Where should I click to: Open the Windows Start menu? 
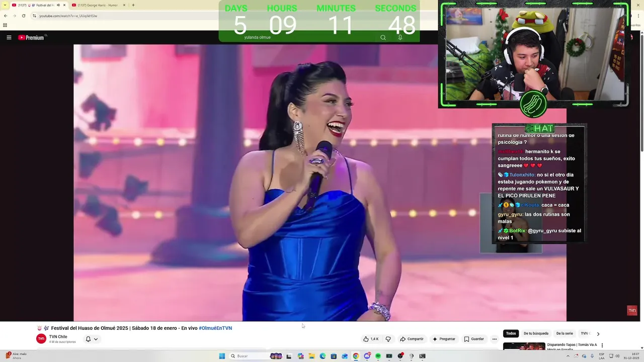(x=222, y=356)
